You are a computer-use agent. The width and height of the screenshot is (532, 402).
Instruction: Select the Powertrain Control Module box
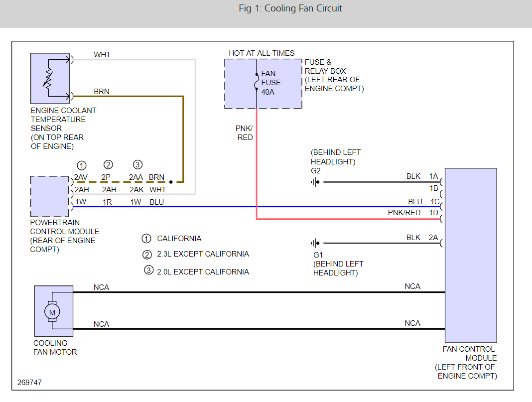click(49, 196)
